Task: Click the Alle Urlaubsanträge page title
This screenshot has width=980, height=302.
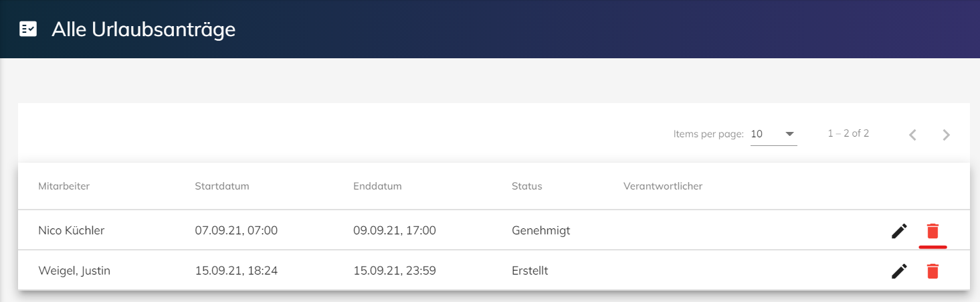Action: [x=144, y=29]
